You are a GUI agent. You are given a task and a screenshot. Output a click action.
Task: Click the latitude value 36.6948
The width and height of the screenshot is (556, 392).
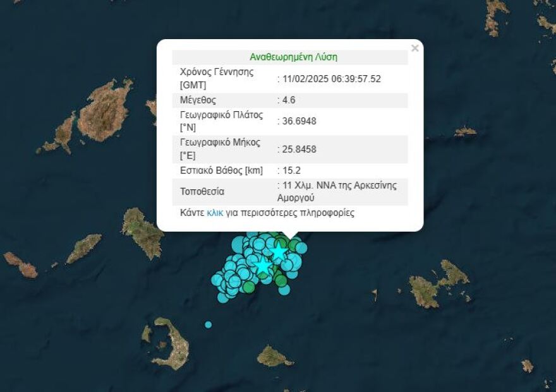(299, 121)
